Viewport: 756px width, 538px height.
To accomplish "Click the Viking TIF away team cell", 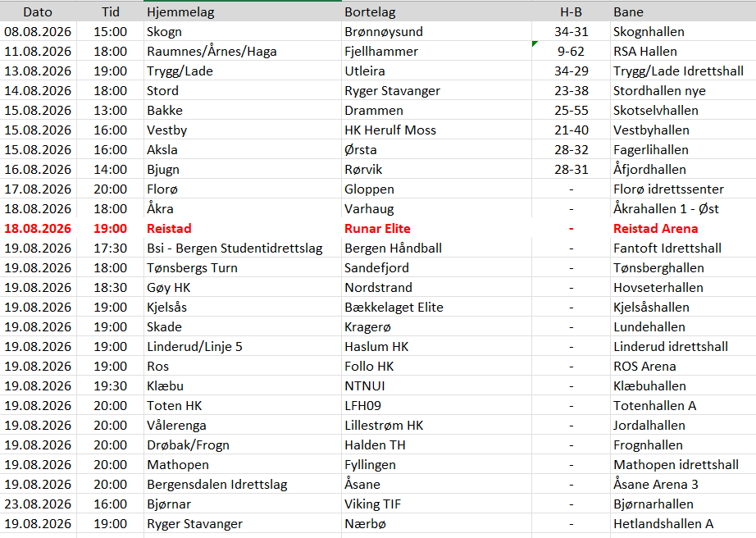I will (x=436, y=504).
